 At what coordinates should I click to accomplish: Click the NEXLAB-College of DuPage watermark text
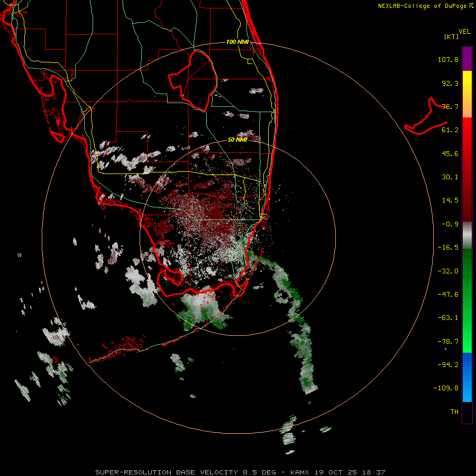pos(425,6)
